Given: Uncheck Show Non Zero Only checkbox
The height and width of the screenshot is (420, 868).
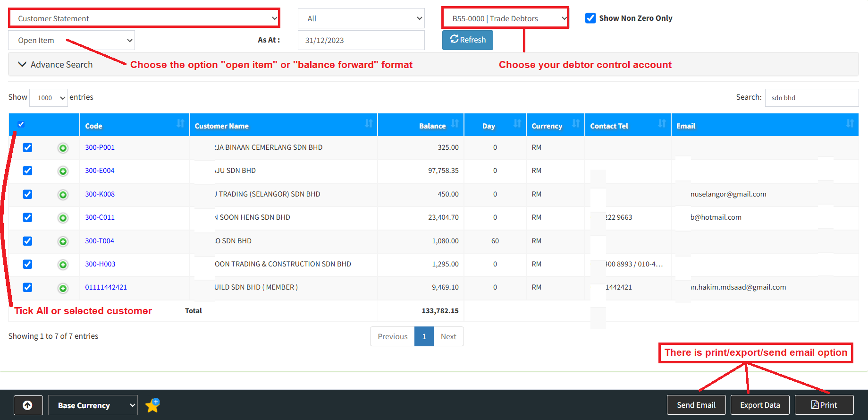Looking at the screenshot, I should pyautogui.click(x=590, y=18).
